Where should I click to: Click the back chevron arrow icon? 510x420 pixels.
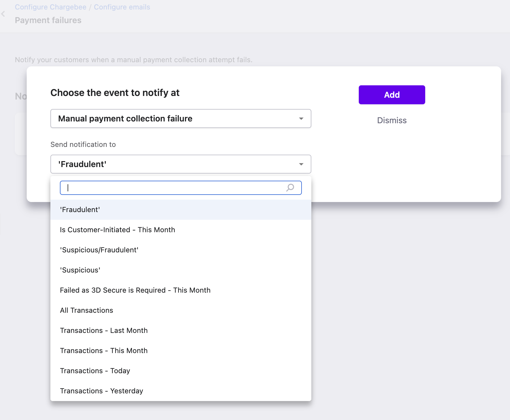click(x=3, y=14)
